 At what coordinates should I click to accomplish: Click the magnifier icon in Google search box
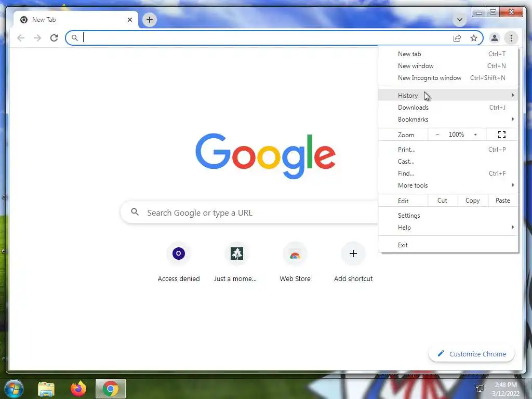click(x=135, y=212)
